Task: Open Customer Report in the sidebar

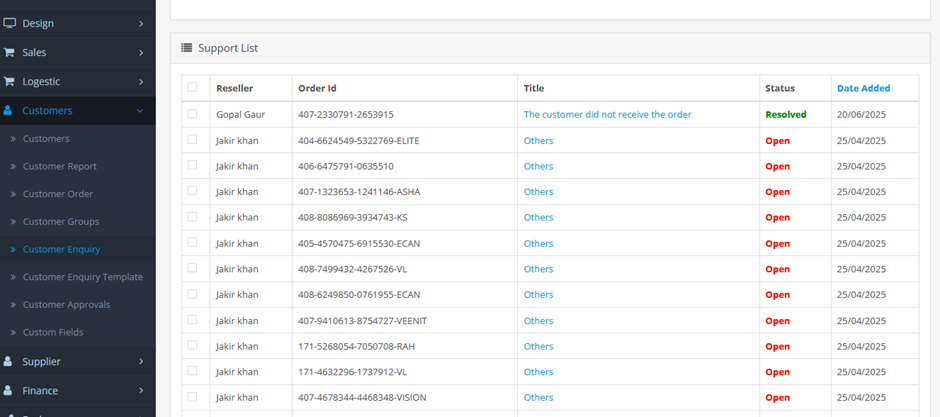Action: click(59, 166)
